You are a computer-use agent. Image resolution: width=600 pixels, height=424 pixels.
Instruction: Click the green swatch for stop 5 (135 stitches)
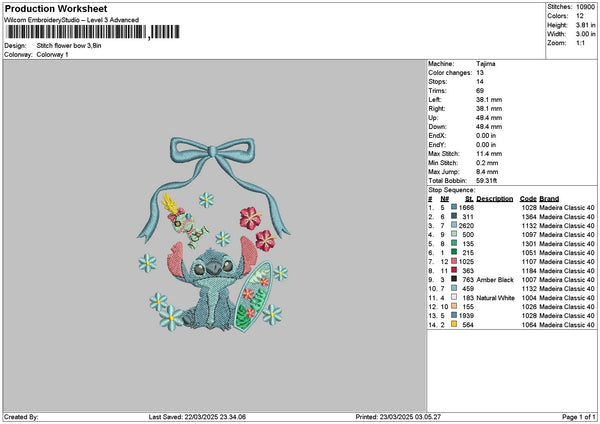click(454, 243)
